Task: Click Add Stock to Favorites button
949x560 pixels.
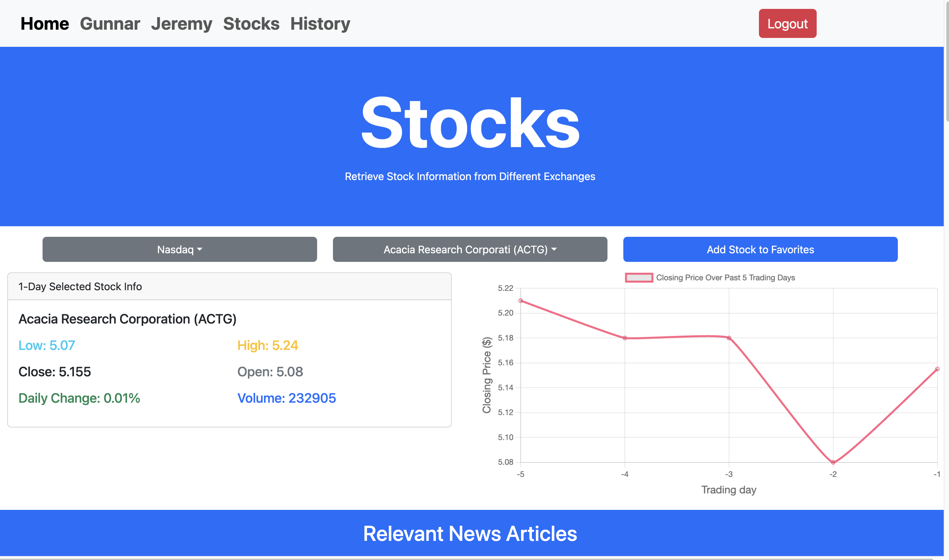Action: click(x=760, y=249)
